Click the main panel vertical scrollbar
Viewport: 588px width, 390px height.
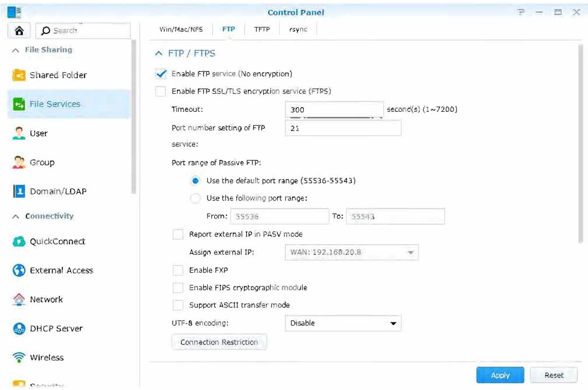(x=581, y=145)
